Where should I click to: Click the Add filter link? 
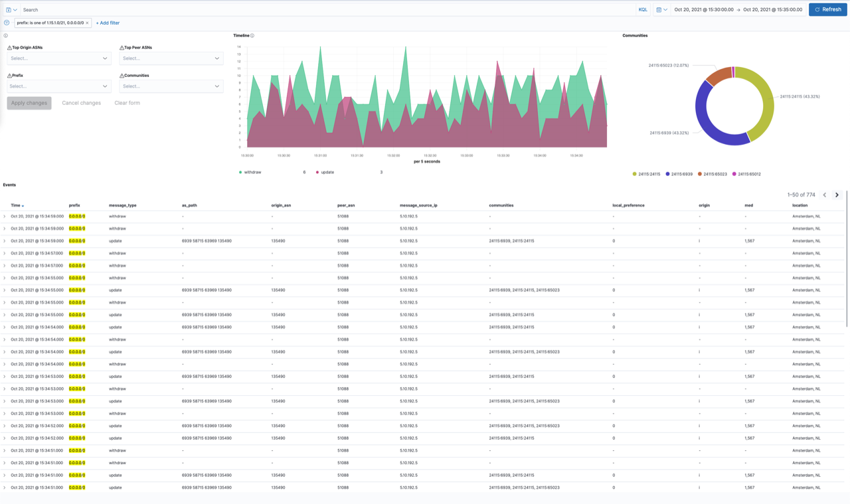[x=107, y=23]
